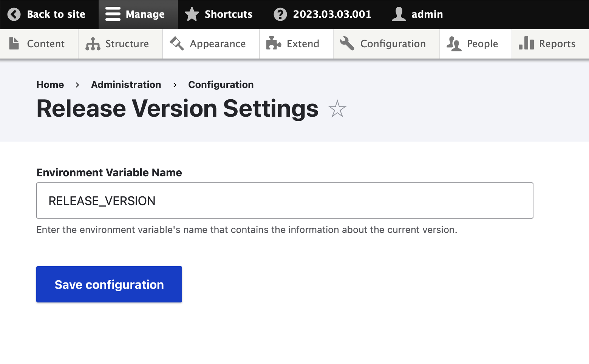Focus the Environment Variable Name field
The image size is (589, 364).
click(x=284, y=201)
